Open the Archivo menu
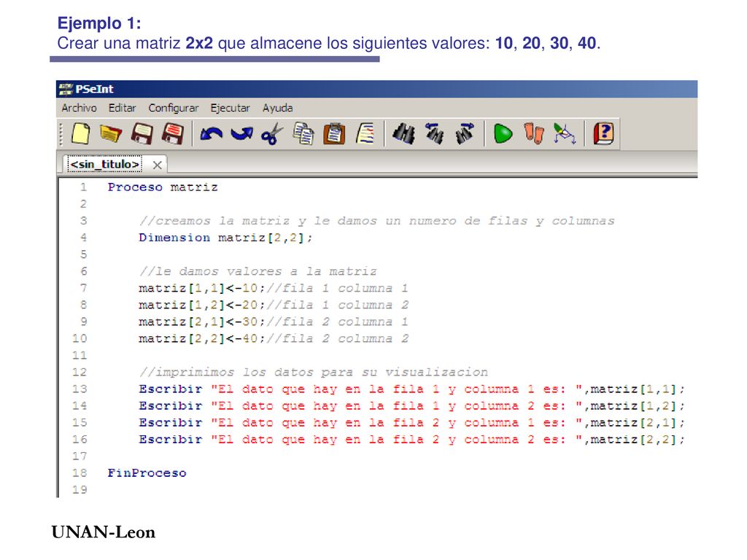The height and width of the screenshot is (560, 747). [79, 108]
